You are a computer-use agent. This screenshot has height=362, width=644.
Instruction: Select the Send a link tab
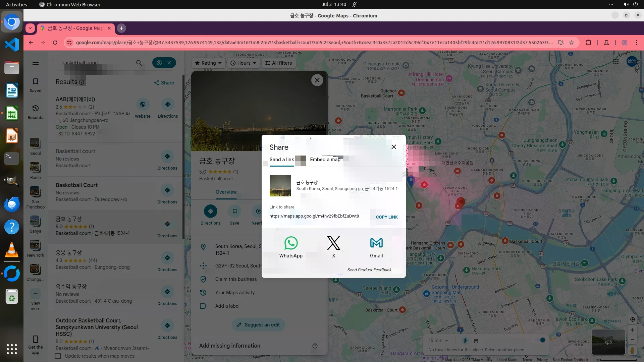point(281,160)
